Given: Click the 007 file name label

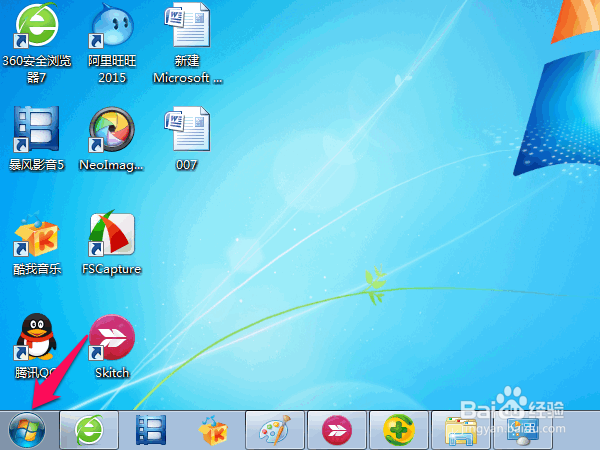Looking at the screenshot, I should (187, 165).
